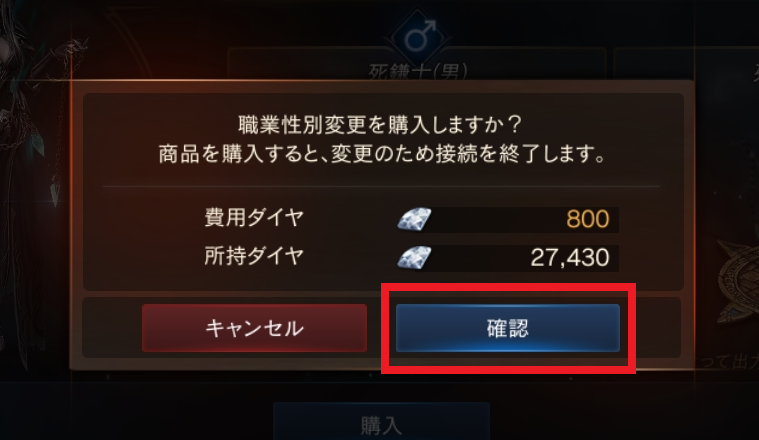759x440 pixels.
Task: Confirm the purchase with the 確認 button
Action: coord(508,328)
